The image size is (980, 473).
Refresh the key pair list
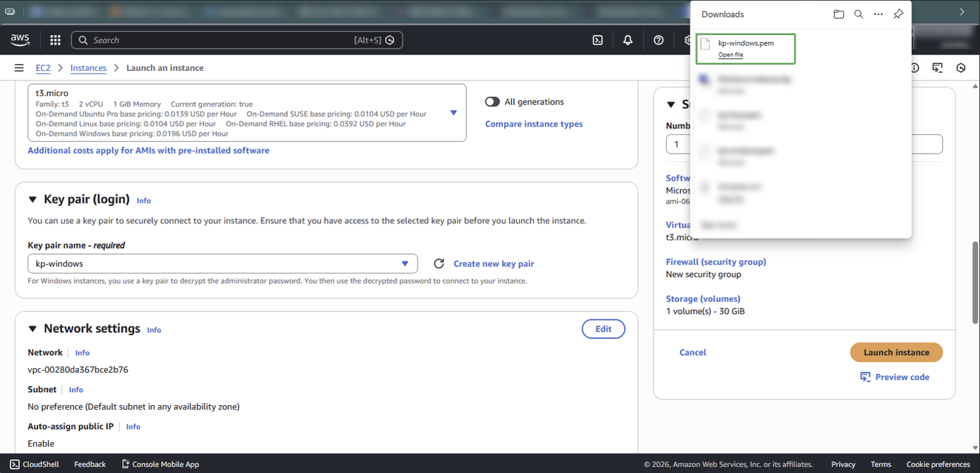(439, 263)
